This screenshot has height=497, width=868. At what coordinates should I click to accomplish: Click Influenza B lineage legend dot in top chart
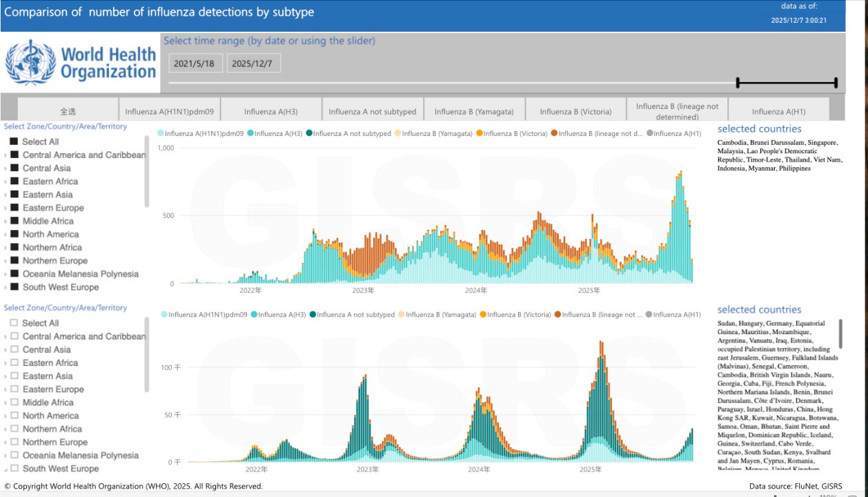coord(554,134)
